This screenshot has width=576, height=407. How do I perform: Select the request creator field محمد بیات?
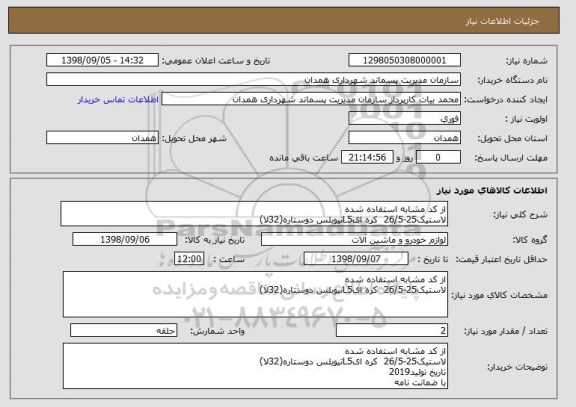pos(311,99)
